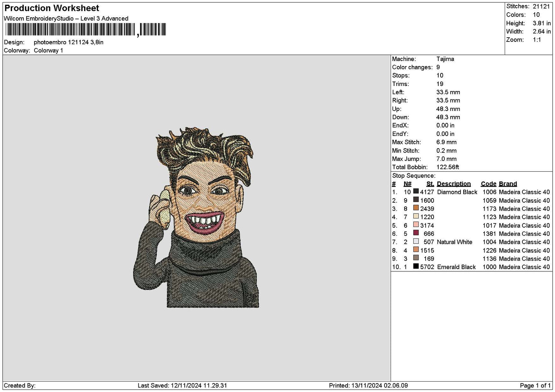Click the 'Page 1 of 1' footer text
555x392 pixels.
535,385
